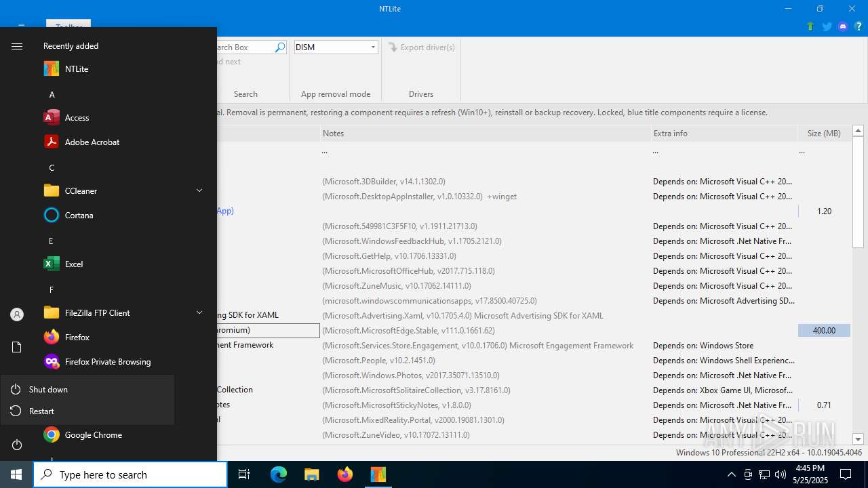868x488 pixels.
Task: Click 'Depends on: Windows Store' extra info cell
Action: click(703, 346)
